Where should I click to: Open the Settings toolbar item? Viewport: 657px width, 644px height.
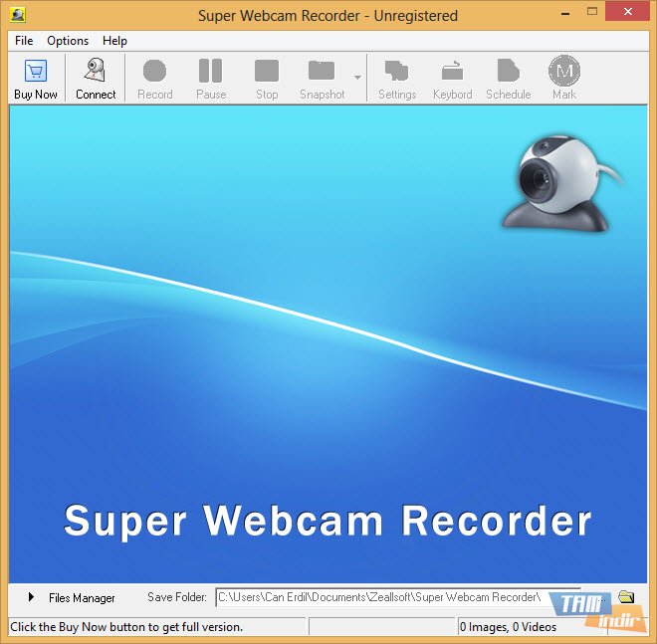pos(397,79)
